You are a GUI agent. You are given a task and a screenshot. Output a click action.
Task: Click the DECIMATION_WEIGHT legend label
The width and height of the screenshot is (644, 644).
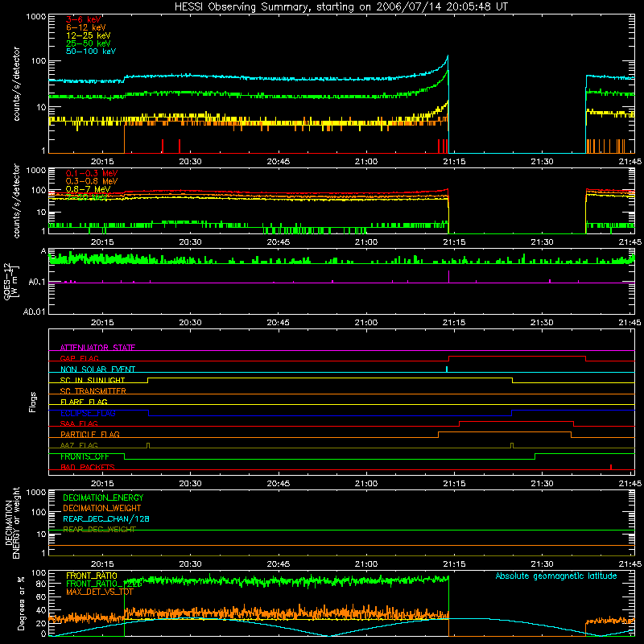[102, 509]
